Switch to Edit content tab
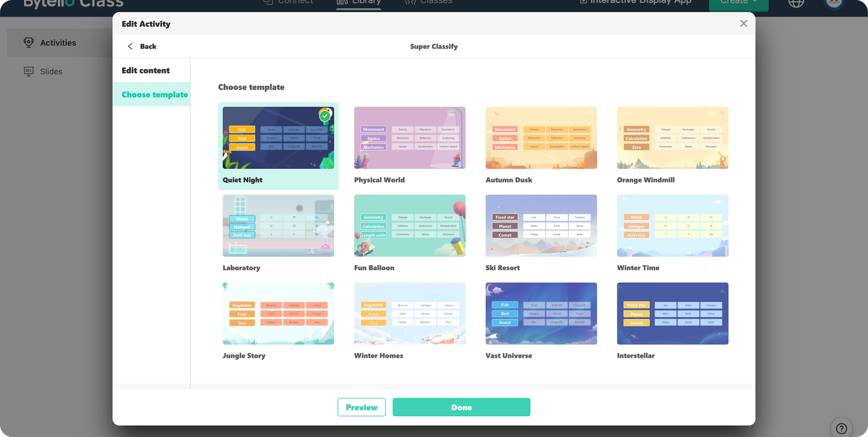 pyautogui.click(x=145, y=71)
